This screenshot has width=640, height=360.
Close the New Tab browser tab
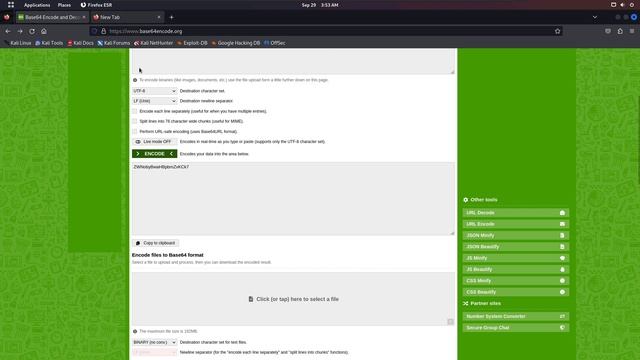click(x=159, y=17)
